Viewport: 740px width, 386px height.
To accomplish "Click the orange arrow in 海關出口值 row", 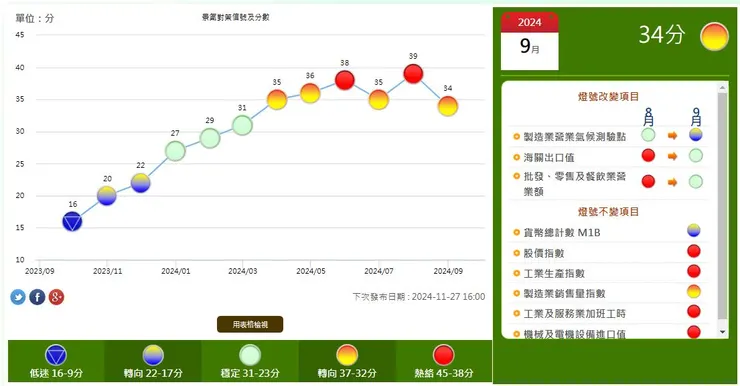I will 673,156.
